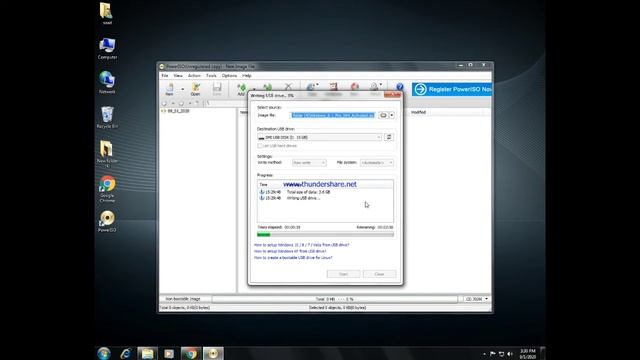Click the Open toolbar icon
The image size is (640, 360).
point(196,89)
